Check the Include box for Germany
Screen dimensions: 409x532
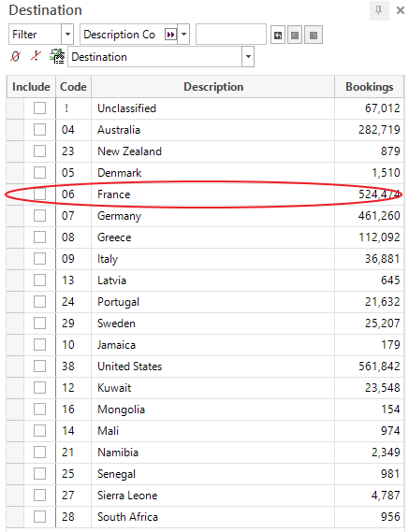coord(39,215)
